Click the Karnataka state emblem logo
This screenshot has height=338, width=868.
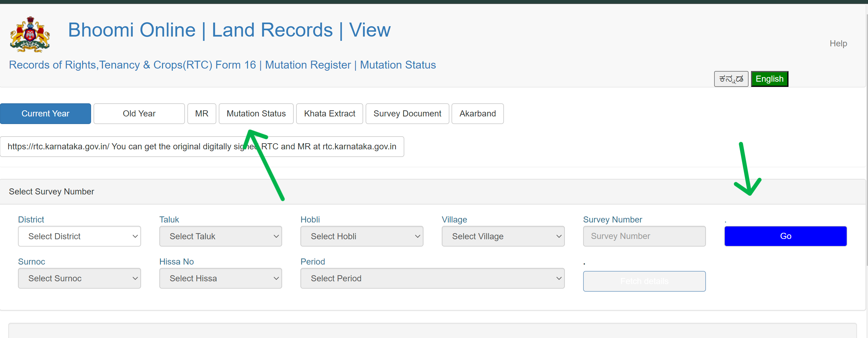pos(30,34)
